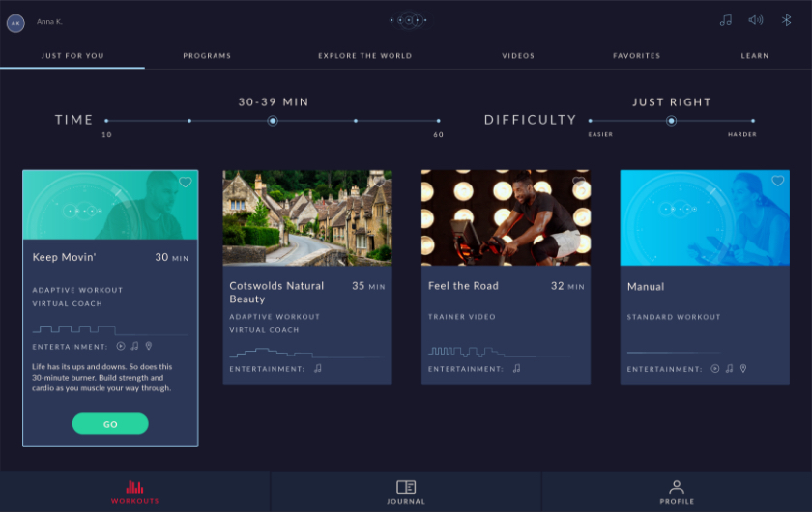Image resolution: width=812 pixels, height=512 pixels.
Task: Select the Cotswolds Natural Beauty title
Action: 276,292
